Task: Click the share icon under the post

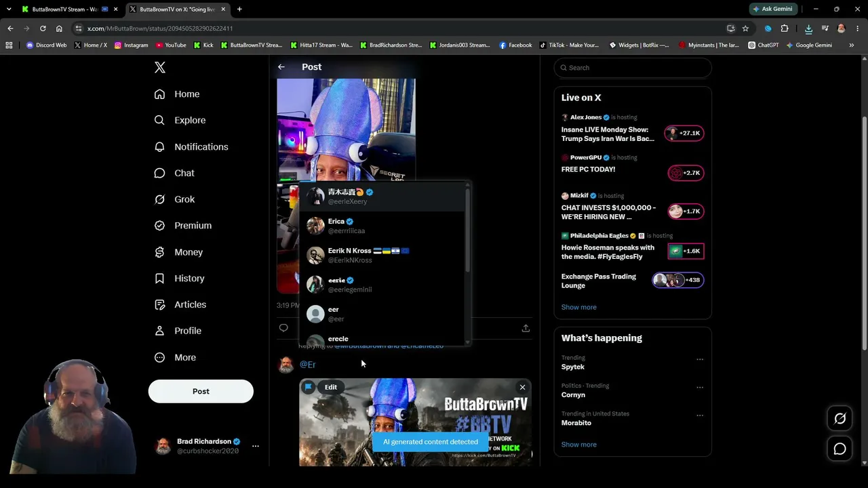Action: click(x=526, y=328)
